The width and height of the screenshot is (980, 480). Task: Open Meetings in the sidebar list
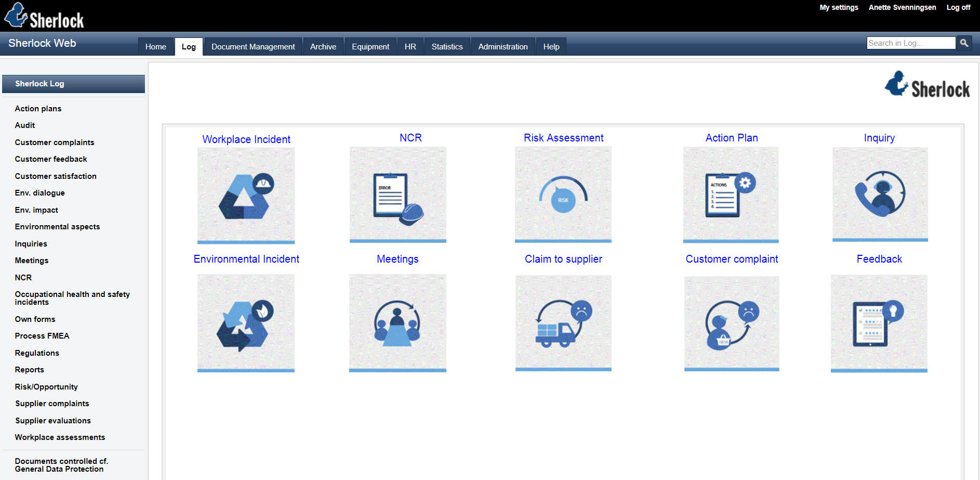(x=32, y=261)
